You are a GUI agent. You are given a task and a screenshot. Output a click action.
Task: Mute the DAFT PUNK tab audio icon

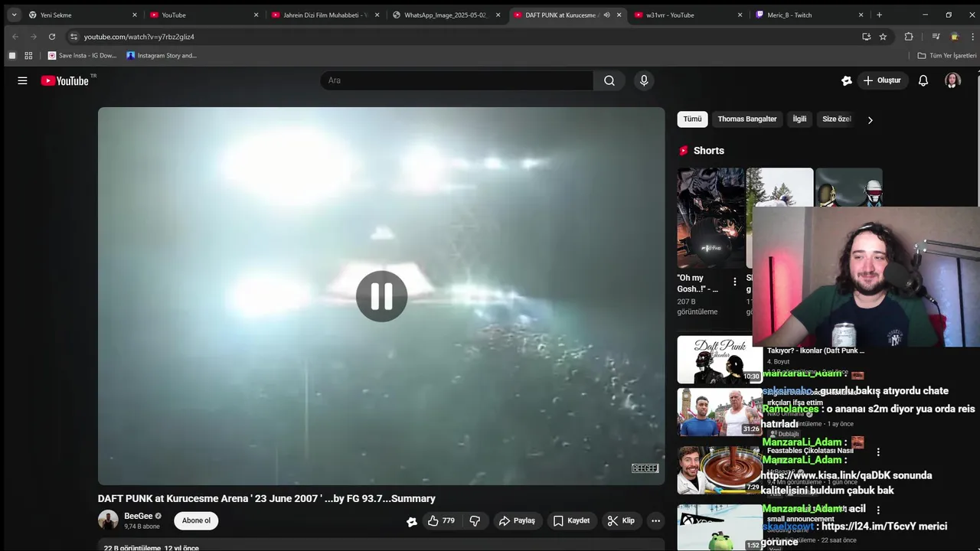(x=606, y=15)
